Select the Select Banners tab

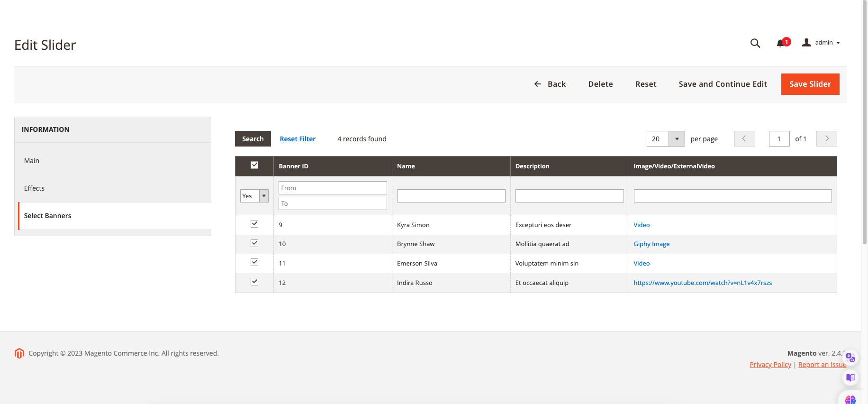coord(114,216)
